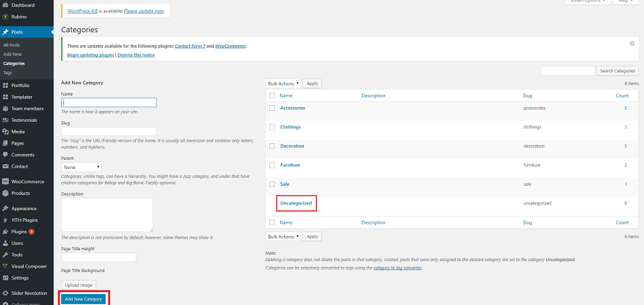
Task: Click the Plugins update count badge
Action: [31, 231]
